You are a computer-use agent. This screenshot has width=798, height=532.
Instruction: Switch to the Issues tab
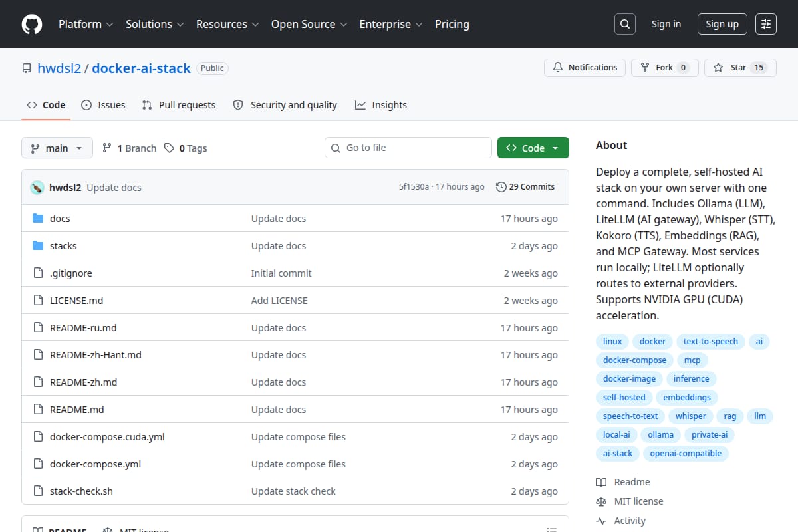[103, 105]
